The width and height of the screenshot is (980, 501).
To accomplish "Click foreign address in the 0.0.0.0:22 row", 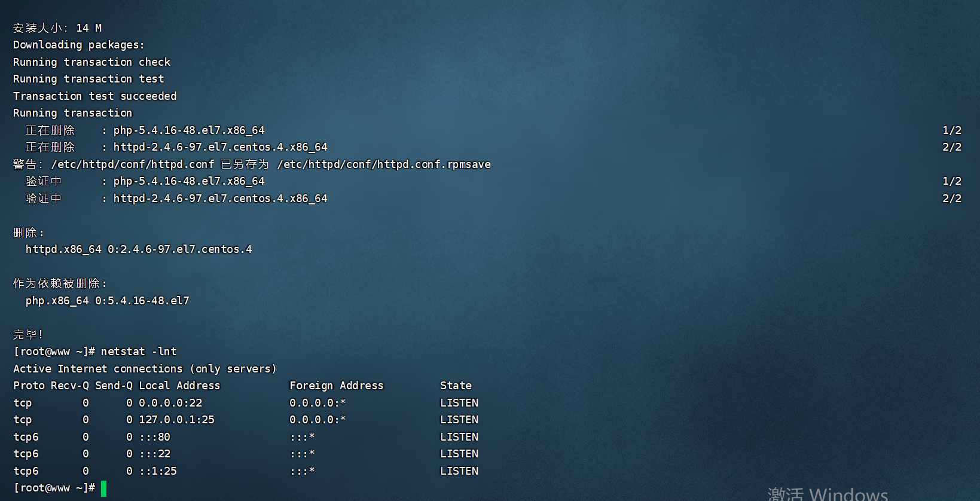I will (318, 403).
